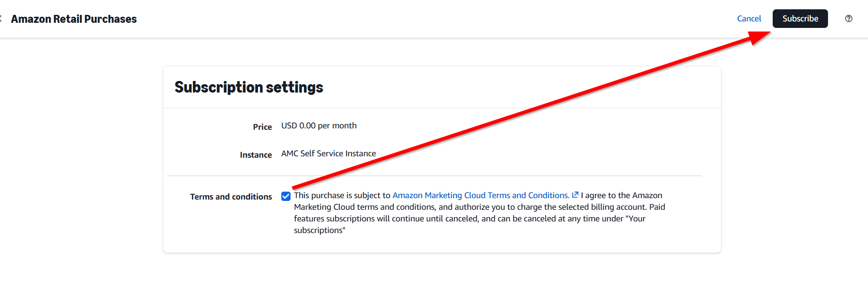Viewport: 868px width, 307px height.
Task: Cancel the subscription setup
Action: (749, 19)
